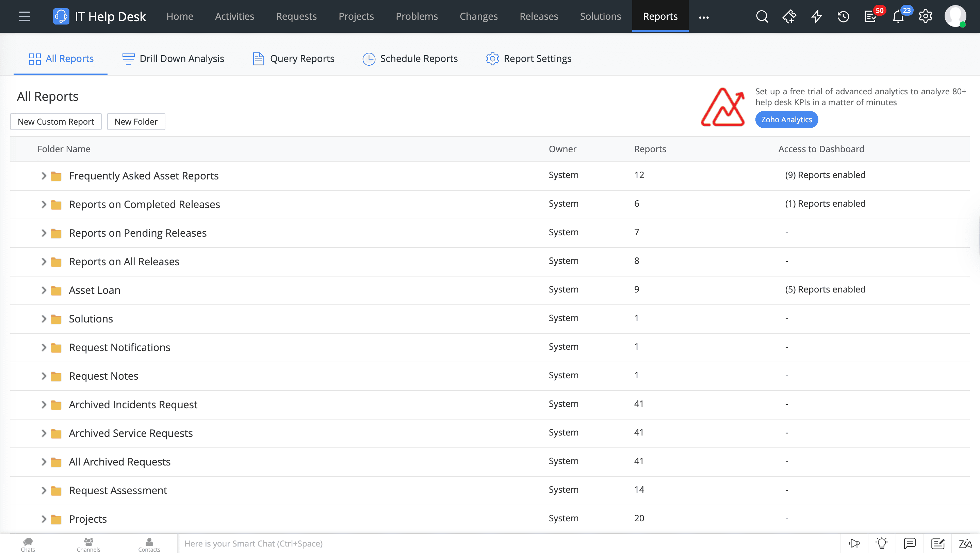Viewport: 980px width, 553px height.
Task: Open the hamburger navigation menu icon
Action: point(24,16)
